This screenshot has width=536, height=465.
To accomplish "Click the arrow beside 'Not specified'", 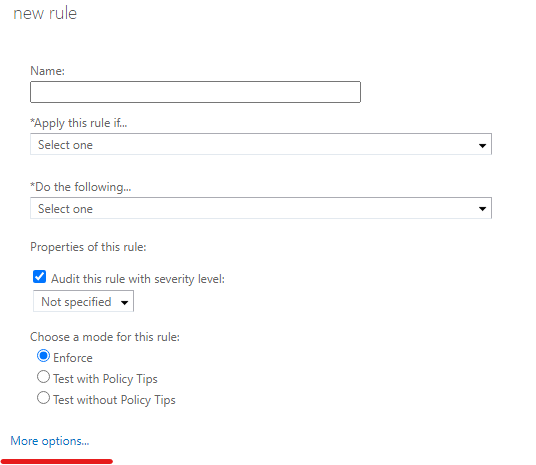I will coord(124,303).
